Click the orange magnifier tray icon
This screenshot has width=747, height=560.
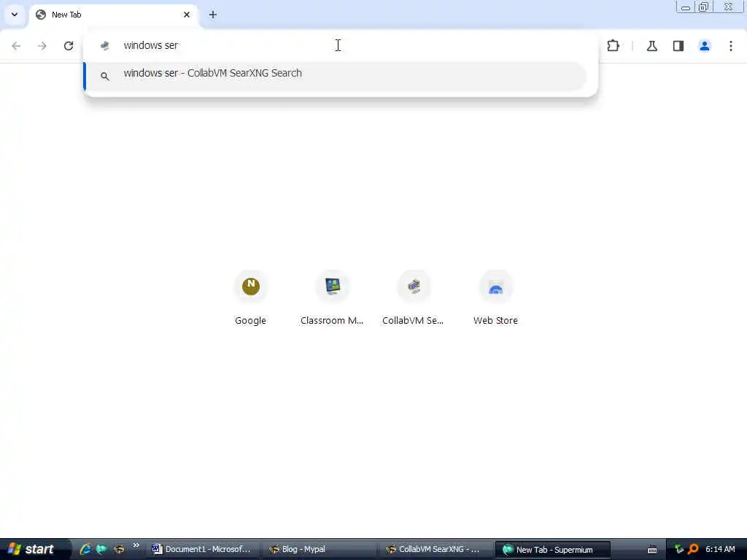point(693,549)
